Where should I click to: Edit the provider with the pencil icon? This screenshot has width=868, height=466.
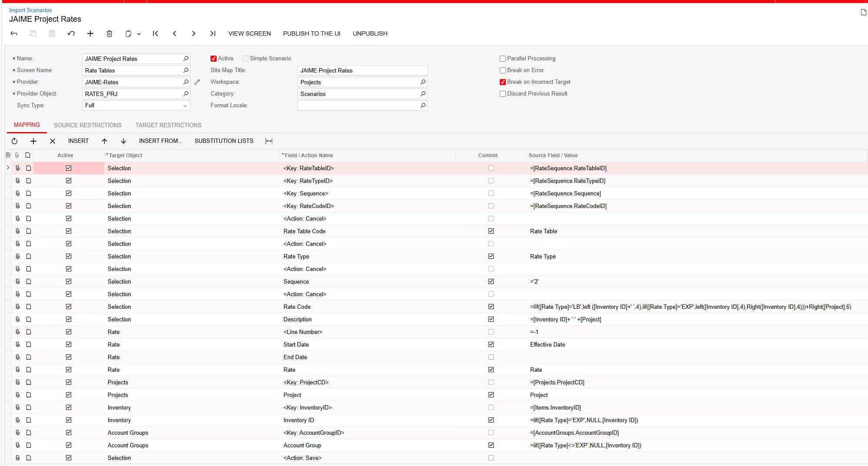197,82
